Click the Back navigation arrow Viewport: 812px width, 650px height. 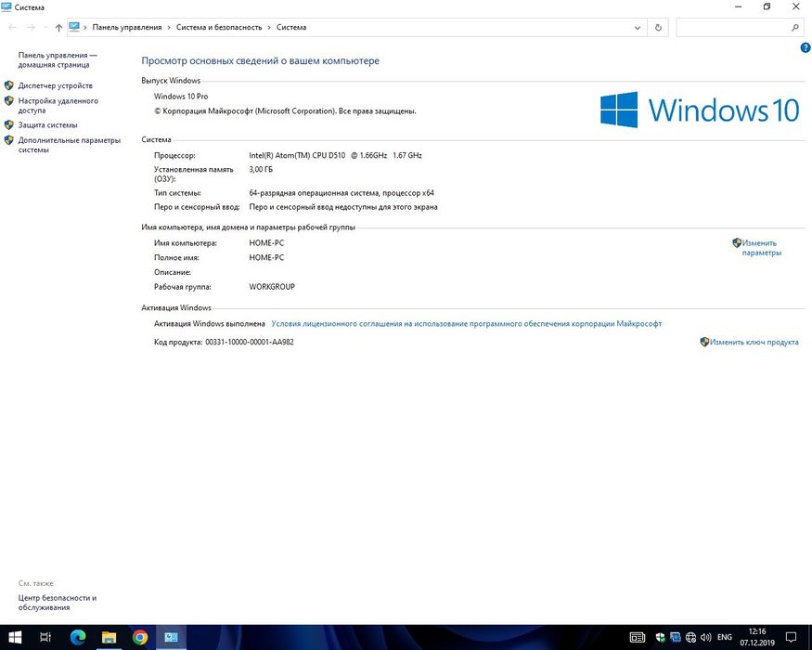point(12,28)
